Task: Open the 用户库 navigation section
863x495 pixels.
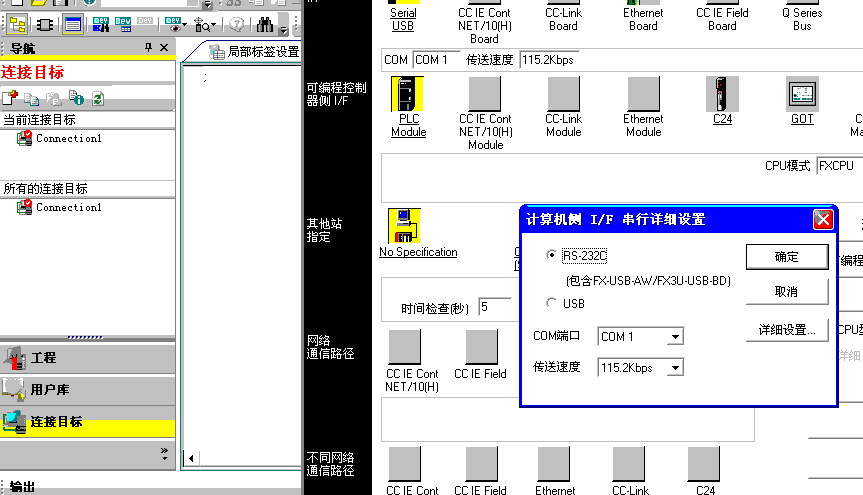Action: click(50, 390)
